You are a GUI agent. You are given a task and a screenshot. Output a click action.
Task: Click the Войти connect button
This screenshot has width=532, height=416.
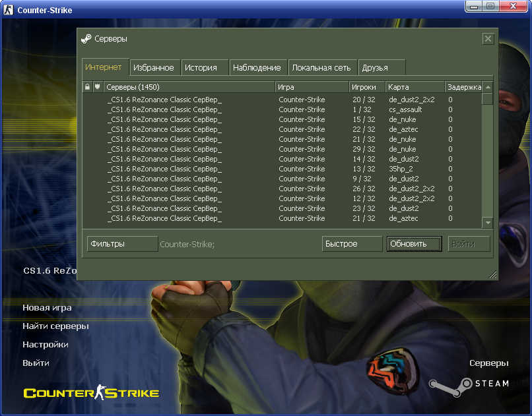point(469,244)
